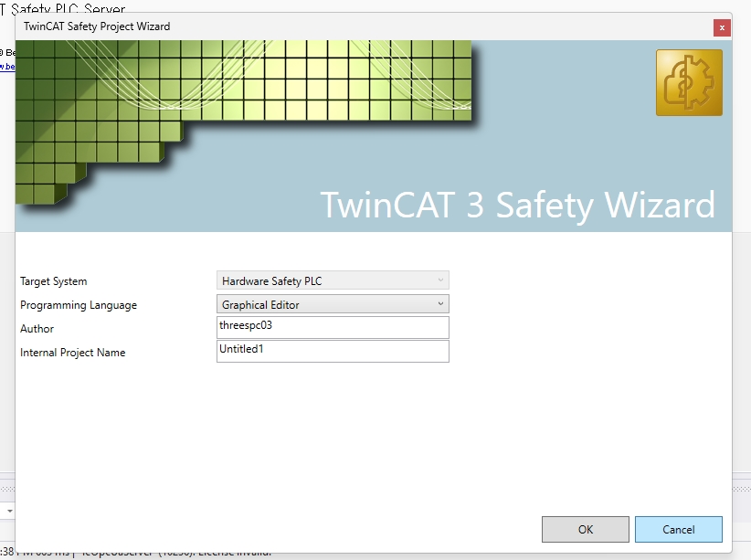Image resolution: width=751 pixels, height=560 pixels.
Task: Click the Cancel button
Action: [x=678, y=529]
